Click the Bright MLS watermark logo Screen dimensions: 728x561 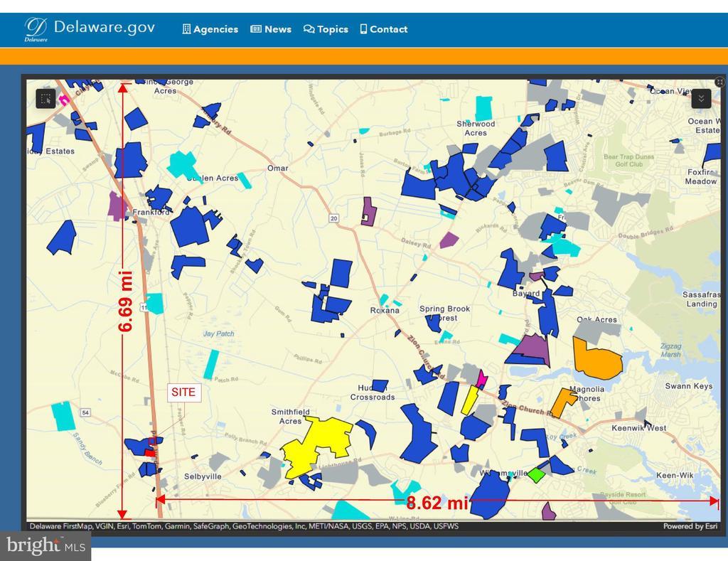(x=45, y=546)
